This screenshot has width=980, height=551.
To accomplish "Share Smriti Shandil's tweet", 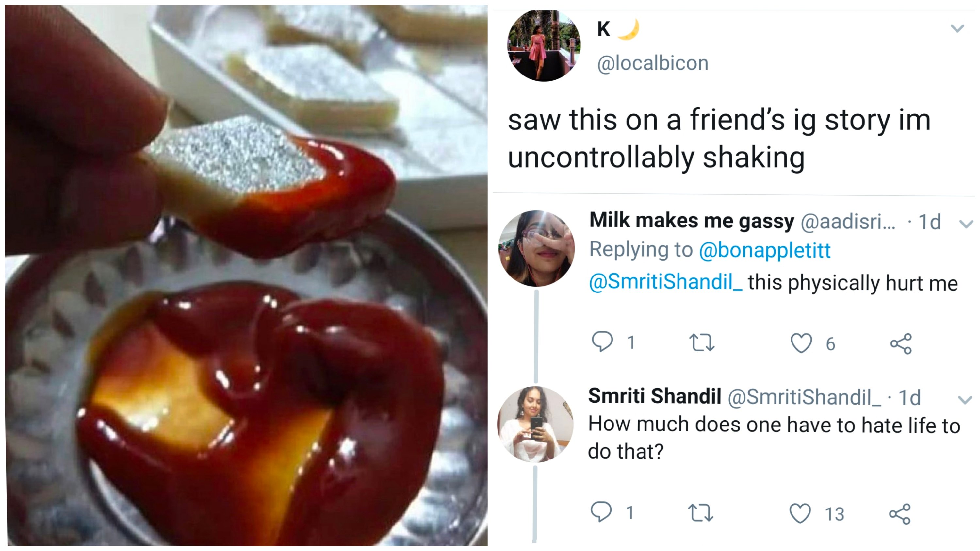I will click(x=900, y=514).
